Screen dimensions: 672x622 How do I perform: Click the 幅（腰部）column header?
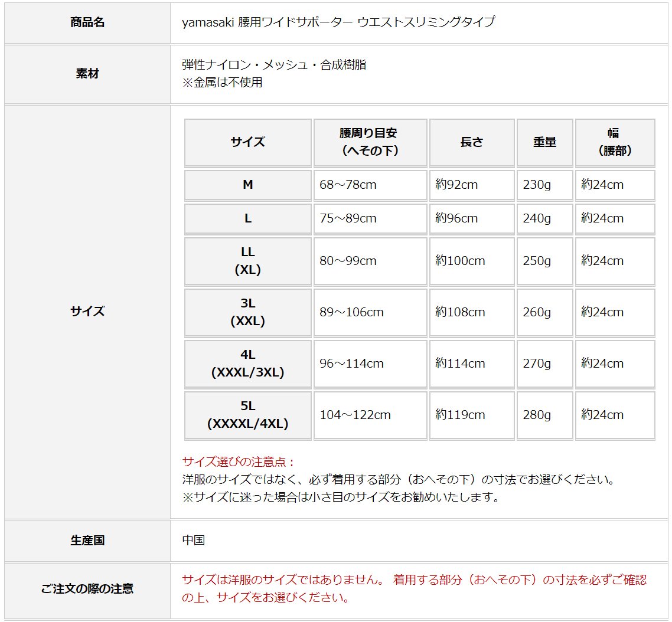coord(614,142)
